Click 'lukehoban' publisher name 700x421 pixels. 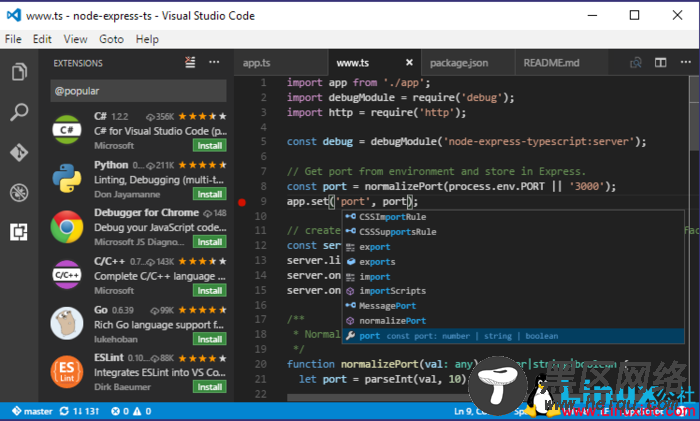click(116, 339)
